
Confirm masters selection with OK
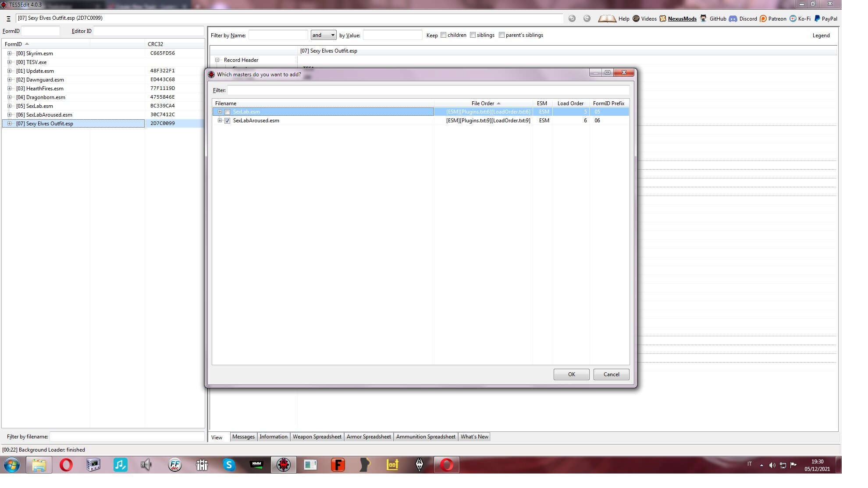(572, 374)
